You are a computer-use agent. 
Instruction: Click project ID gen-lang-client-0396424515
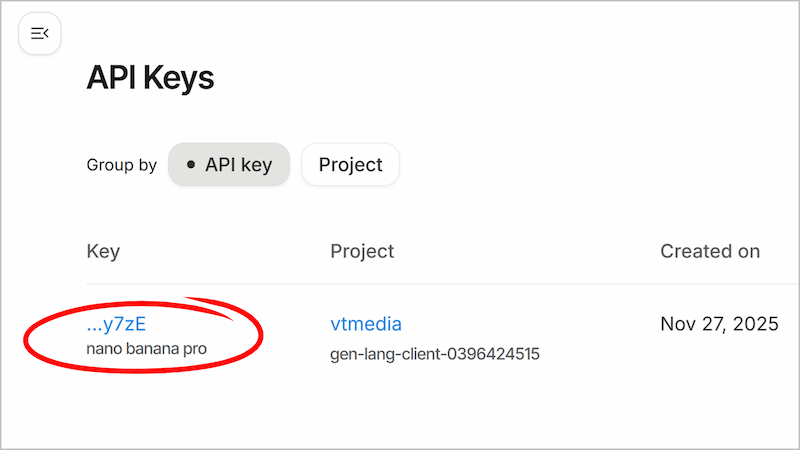pyautogui.click(x=435, y=354)
